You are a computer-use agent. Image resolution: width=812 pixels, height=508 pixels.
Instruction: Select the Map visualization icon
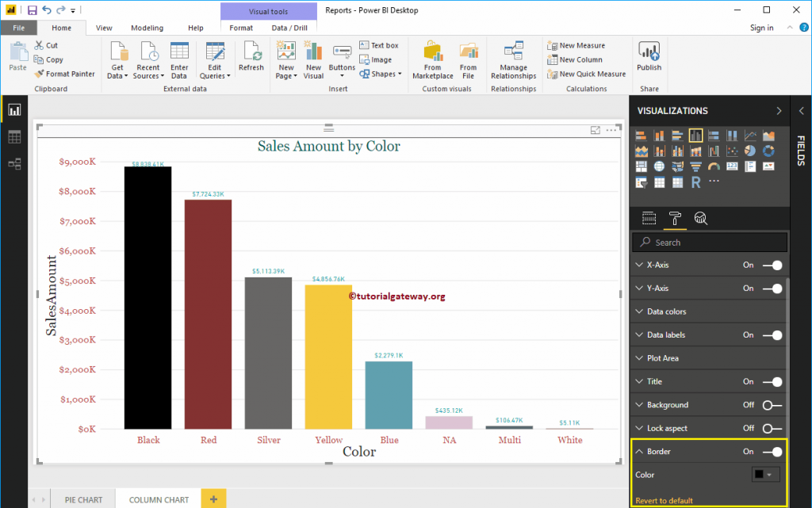pyautogui.click(x=660, y=166)
